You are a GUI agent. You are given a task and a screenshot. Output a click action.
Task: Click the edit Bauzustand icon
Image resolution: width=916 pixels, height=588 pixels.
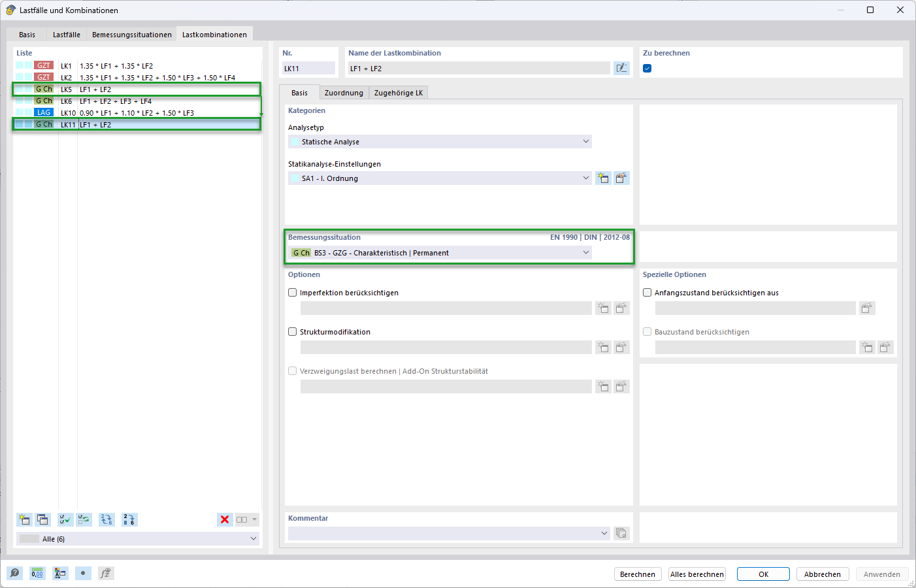tap(885, 347)
